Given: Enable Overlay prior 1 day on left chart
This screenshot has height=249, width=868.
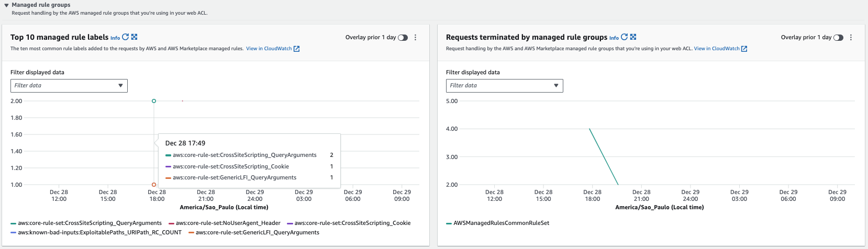Looking at the screenshot, I should click(x=403, y=38).
